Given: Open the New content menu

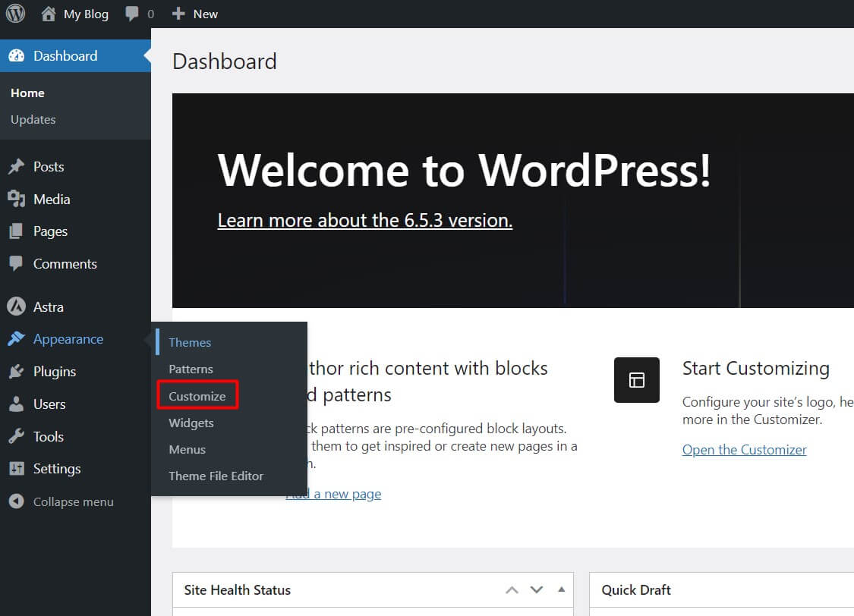Looking at the screenshot, I should pos(205,14).
